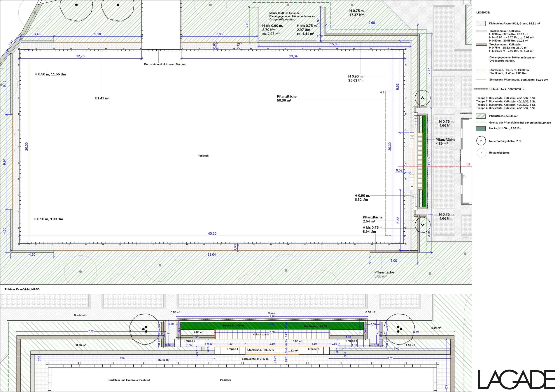Image resolution: width=560 pixels, height=392 pixels.
Task: Click the 33,04 dimension text
Action: pos(212,255)
